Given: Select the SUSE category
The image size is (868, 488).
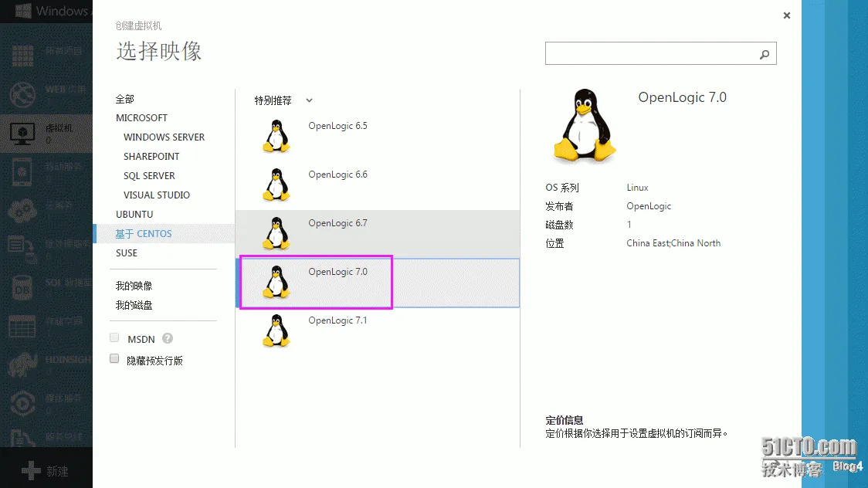Looking at the screenshot, I should [126, 253].
